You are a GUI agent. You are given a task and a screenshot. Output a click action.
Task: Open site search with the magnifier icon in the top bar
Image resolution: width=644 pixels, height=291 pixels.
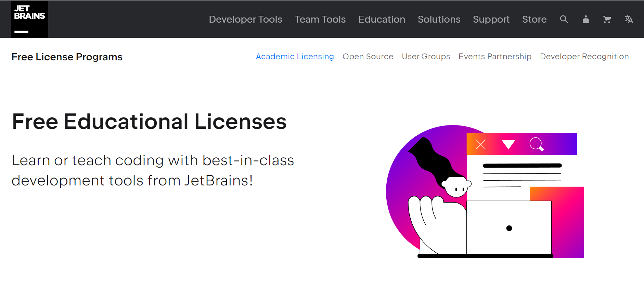tap(564, 20)
